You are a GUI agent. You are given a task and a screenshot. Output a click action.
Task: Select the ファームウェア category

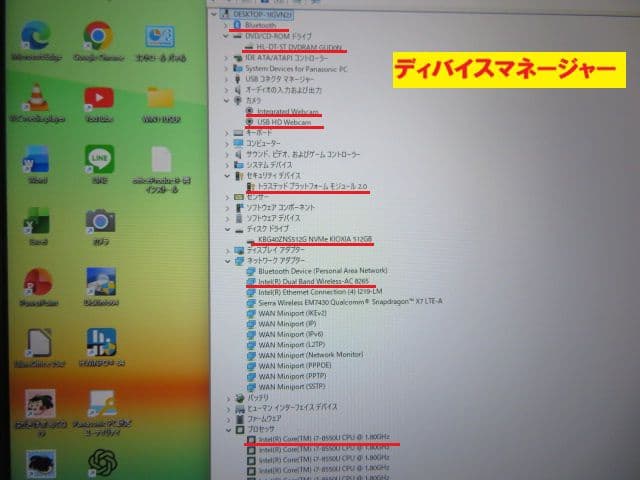pos(264,419)
